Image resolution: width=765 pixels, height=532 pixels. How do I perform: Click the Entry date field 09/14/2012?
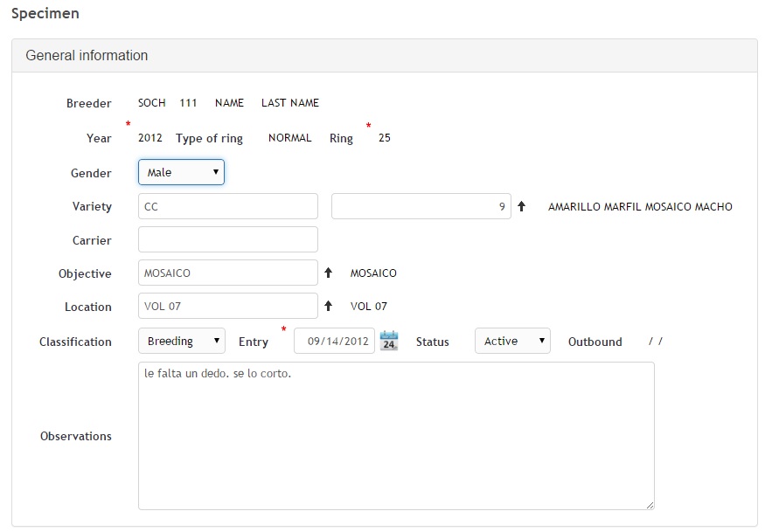[334, 341]
